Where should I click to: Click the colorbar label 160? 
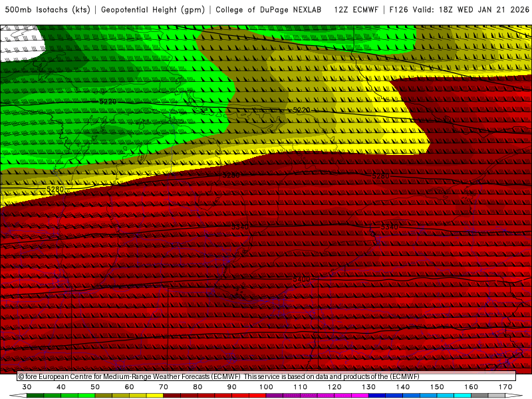tap(471, 387)
